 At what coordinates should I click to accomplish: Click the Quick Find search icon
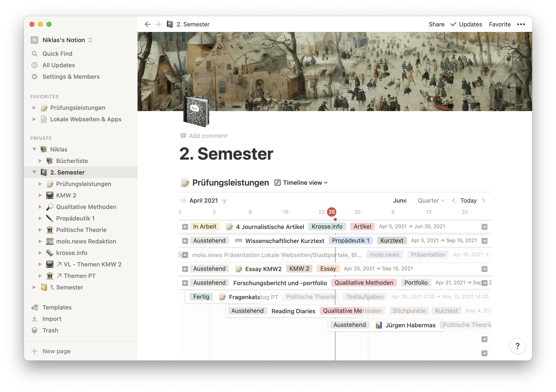coord(35,54)
